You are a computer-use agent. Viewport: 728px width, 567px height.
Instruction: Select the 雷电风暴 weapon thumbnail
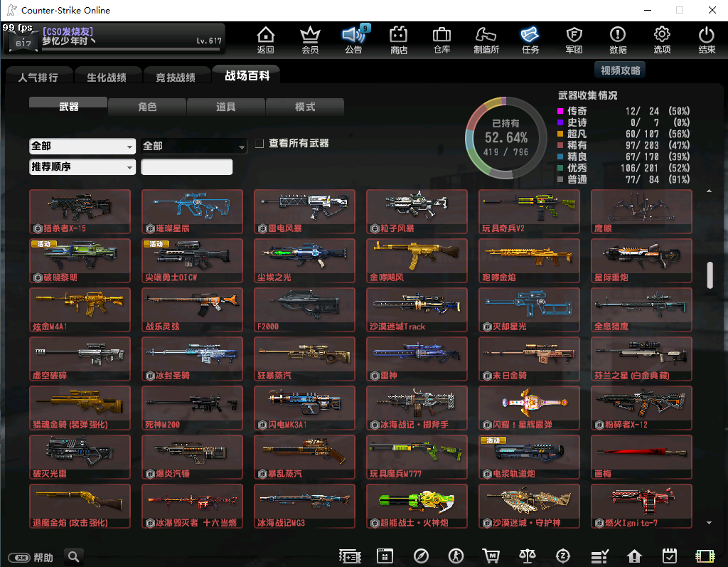pos(305,212)
